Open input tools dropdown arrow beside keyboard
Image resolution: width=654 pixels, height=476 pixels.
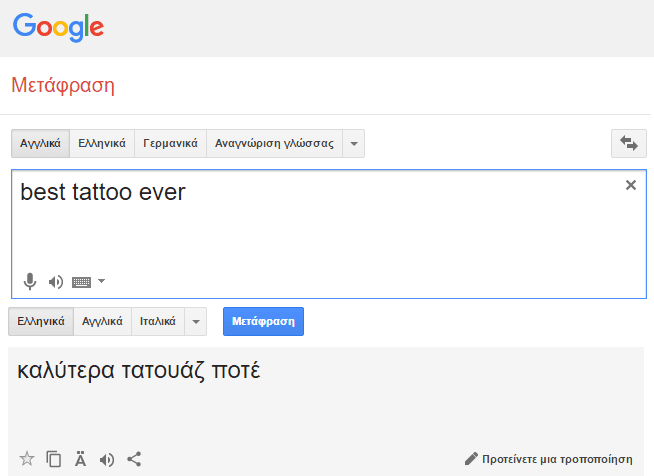pyautogui.click(x=101, y=281)
